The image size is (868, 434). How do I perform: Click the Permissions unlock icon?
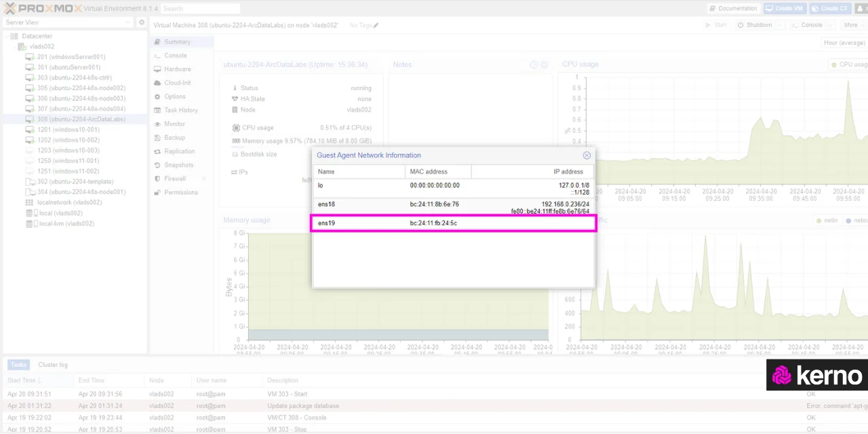tap(157, 193)
